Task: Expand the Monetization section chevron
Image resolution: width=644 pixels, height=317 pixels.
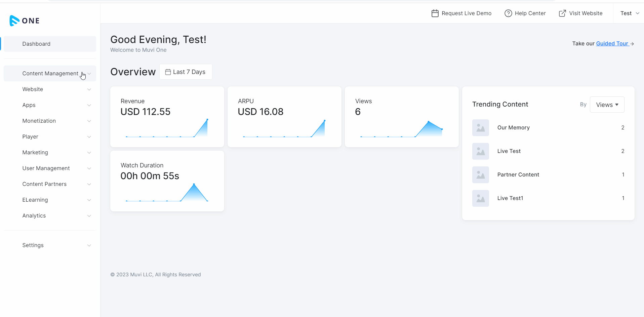Action: (x=89, y=121)
